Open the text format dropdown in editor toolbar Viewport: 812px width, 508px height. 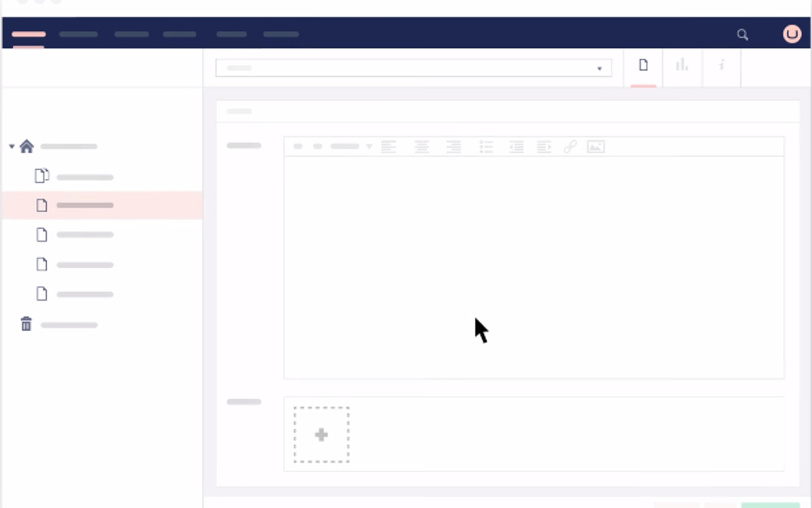351,146
